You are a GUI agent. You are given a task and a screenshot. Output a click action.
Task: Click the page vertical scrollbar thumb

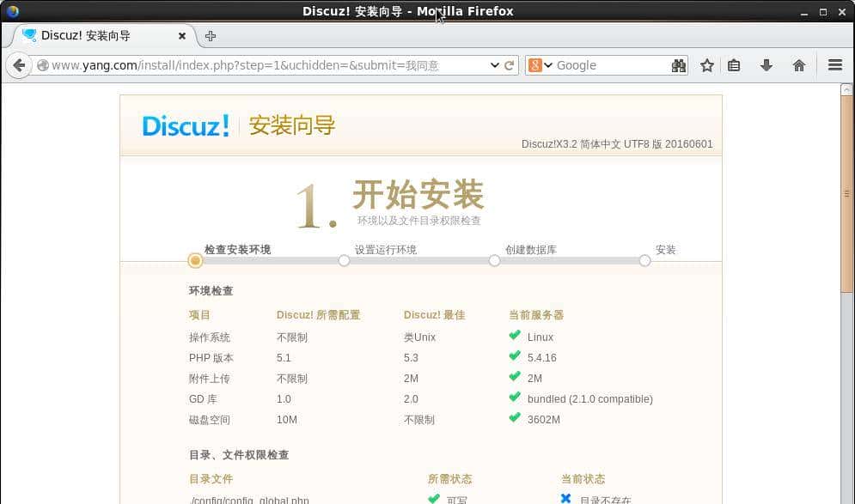click(x=846, y=193)
